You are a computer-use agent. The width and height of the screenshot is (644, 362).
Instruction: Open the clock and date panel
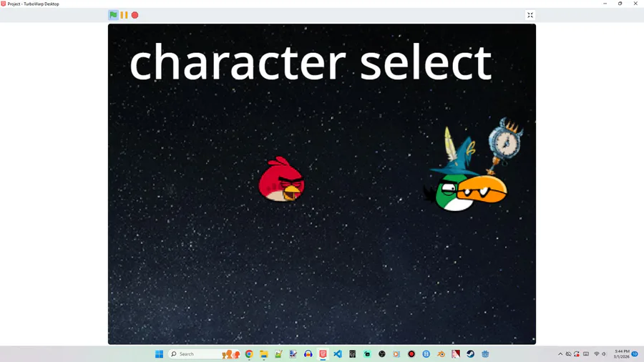tap(621, 354)
